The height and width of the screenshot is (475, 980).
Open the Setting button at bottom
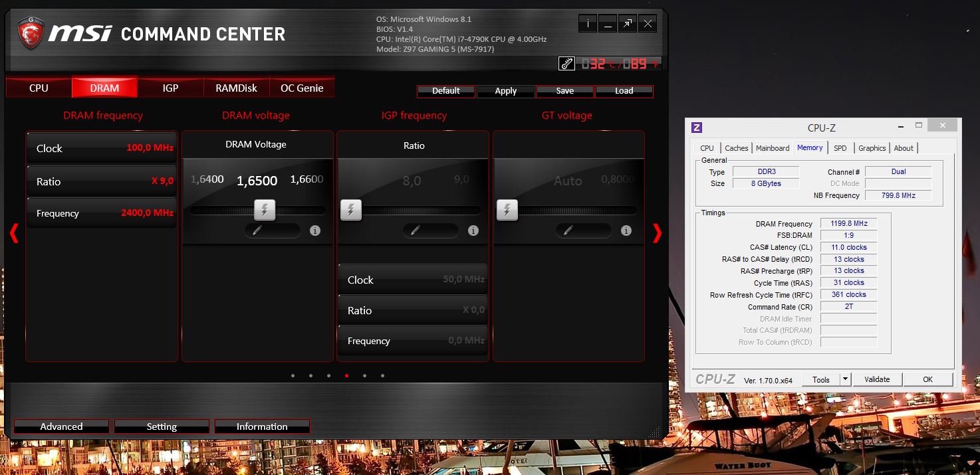(x=162, y=427)
